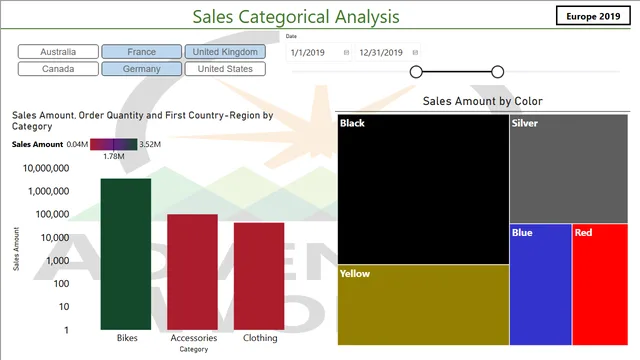Click the right date slider handle
The width and height of the screenshot is (640, 360).
498,72
